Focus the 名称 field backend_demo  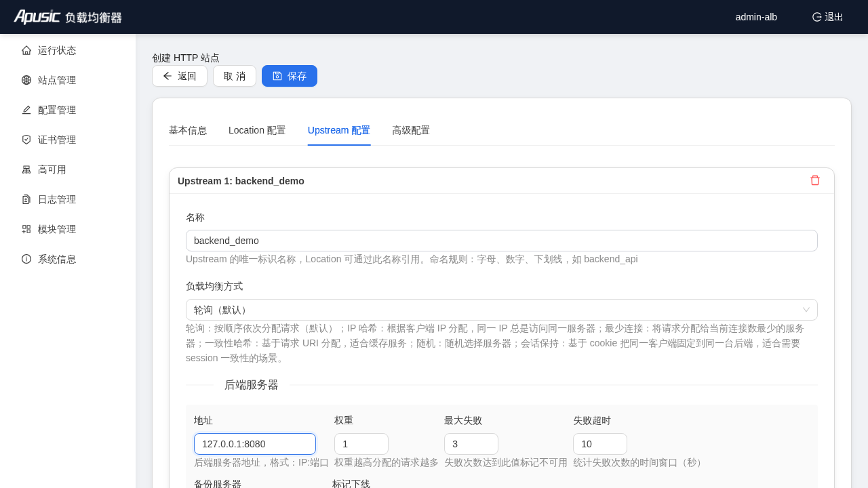[x=502, y=241]
